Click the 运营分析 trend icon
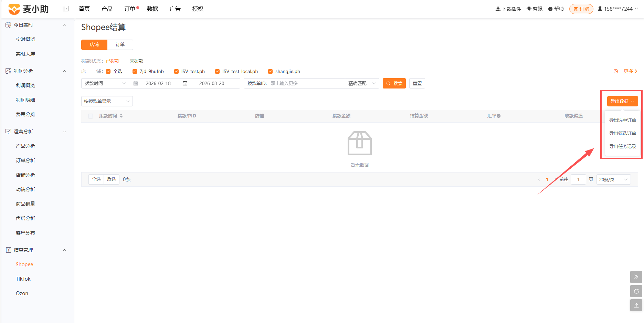 click(8, 132)
